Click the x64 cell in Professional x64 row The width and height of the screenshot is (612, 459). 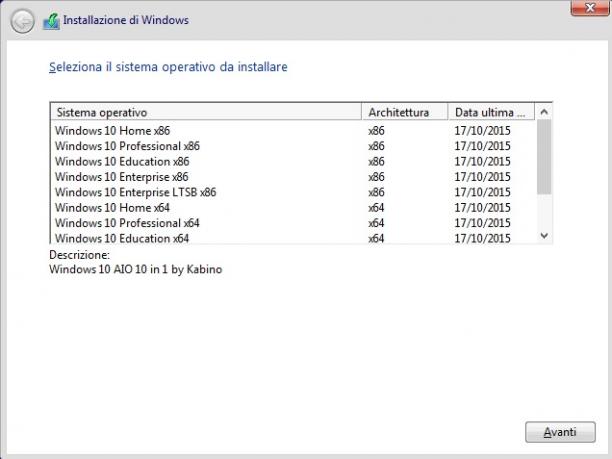[x=376, y=223]
